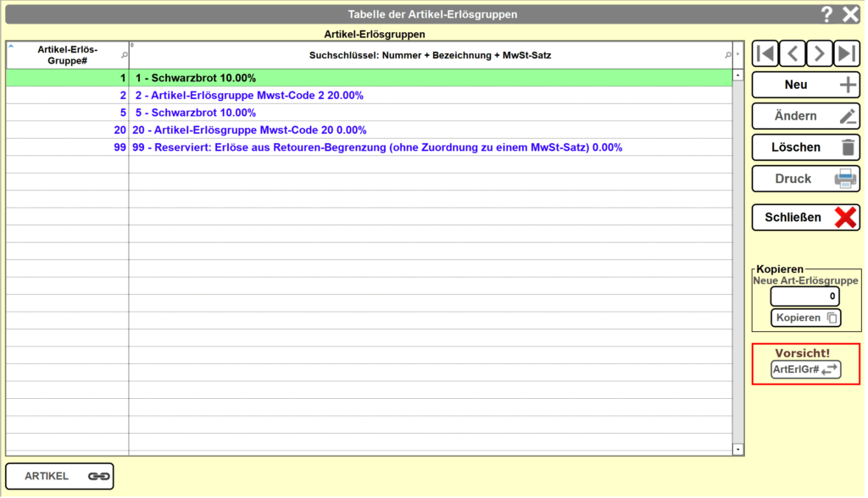This screenshot has width=868, height=498.
Task: Open the help question mark icon
Action: coord(827,14)
